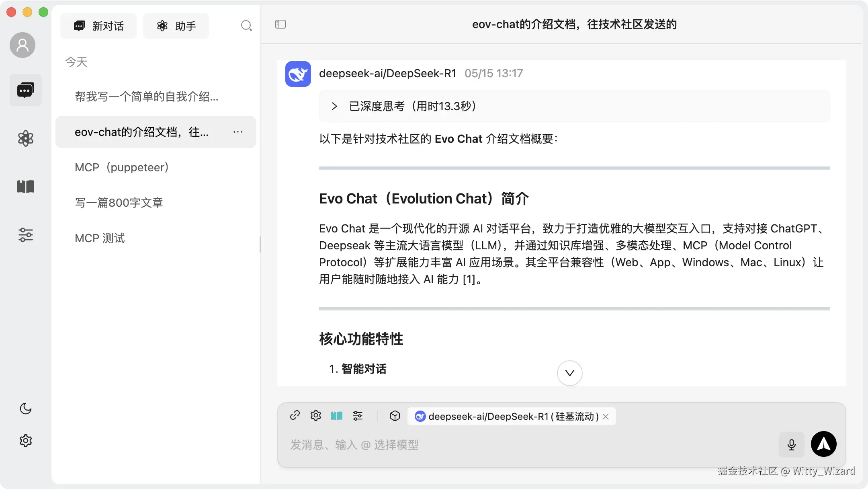Click the link attachment icon in the input toolbar
The height and width of the screenshot is (489, 868).
pyautogui.click(x=295, y=416)
